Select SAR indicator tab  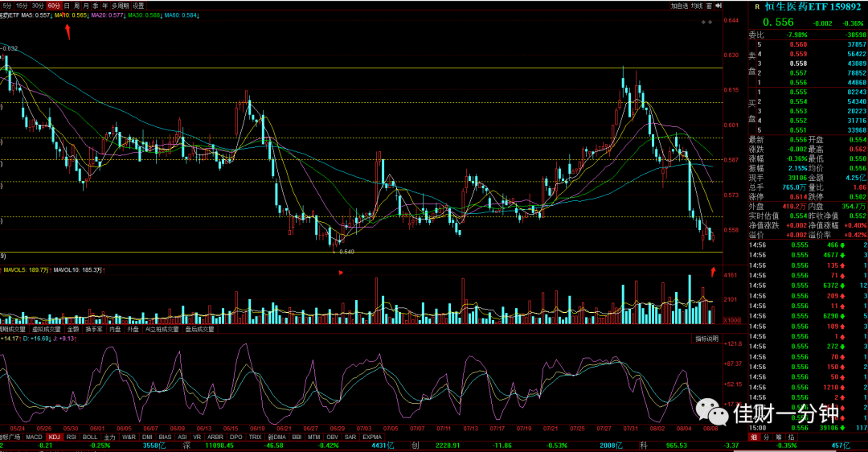point(350,437)
